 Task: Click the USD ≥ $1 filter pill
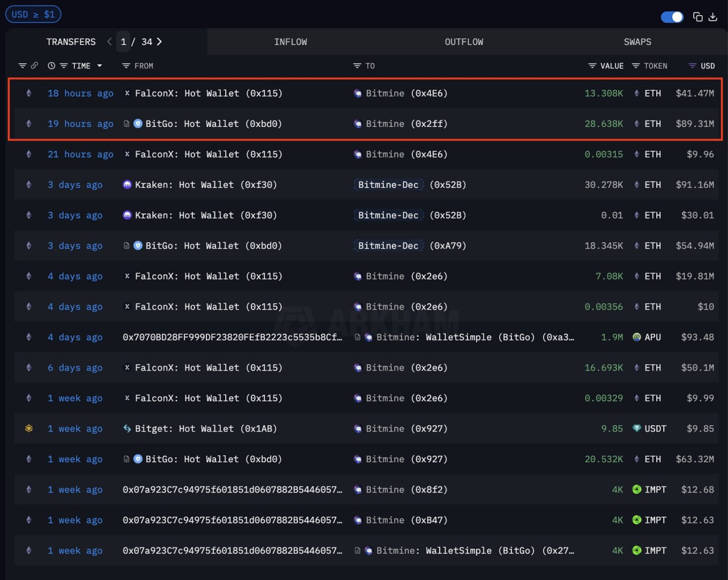[33, 14]
